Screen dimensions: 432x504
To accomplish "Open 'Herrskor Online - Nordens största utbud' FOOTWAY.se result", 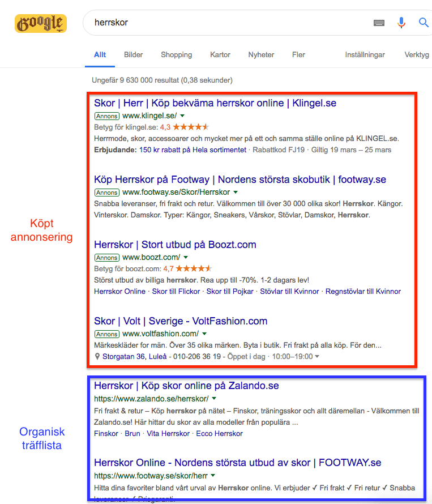I will [x=238, y=463].
